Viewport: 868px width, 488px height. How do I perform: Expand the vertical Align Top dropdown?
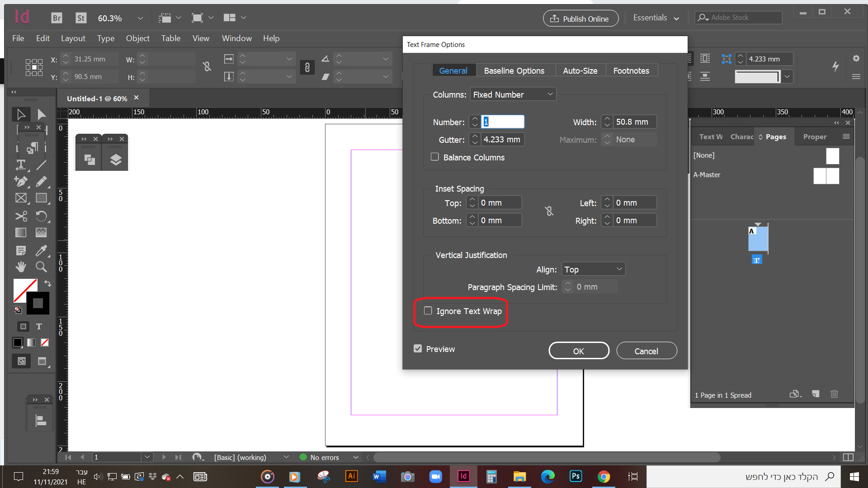[x=593, y=269]
